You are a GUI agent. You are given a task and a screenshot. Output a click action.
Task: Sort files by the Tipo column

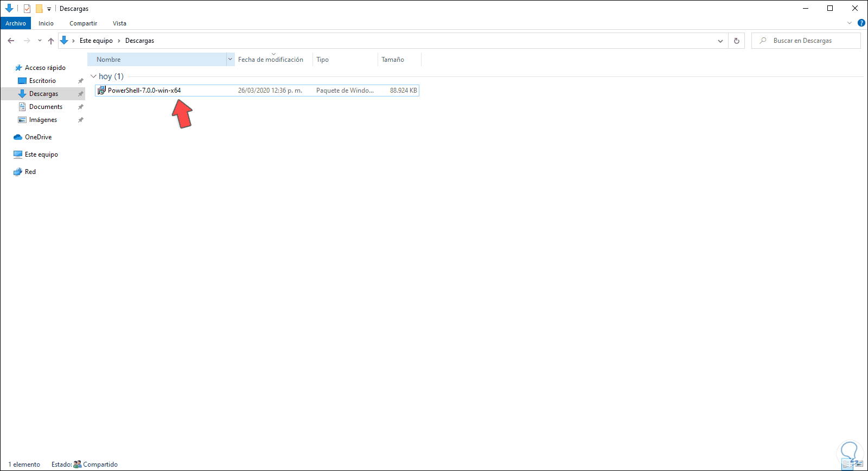tap(345, 60)
